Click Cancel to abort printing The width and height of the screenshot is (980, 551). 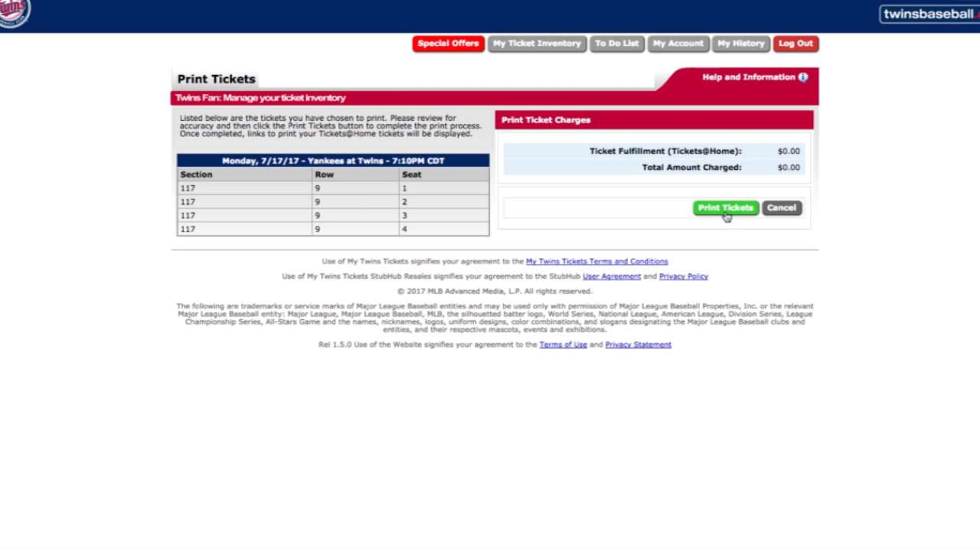tap(781, 207)
